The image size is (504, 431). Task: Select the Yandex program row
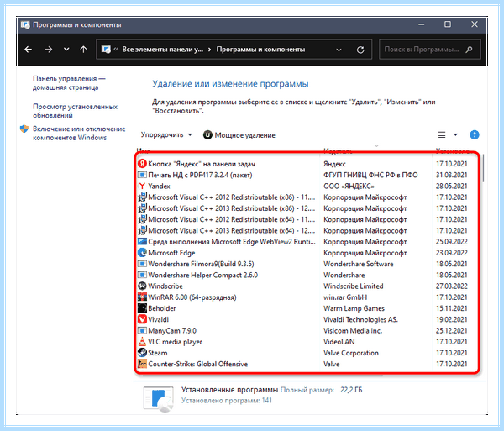click(x=302, y=186)
